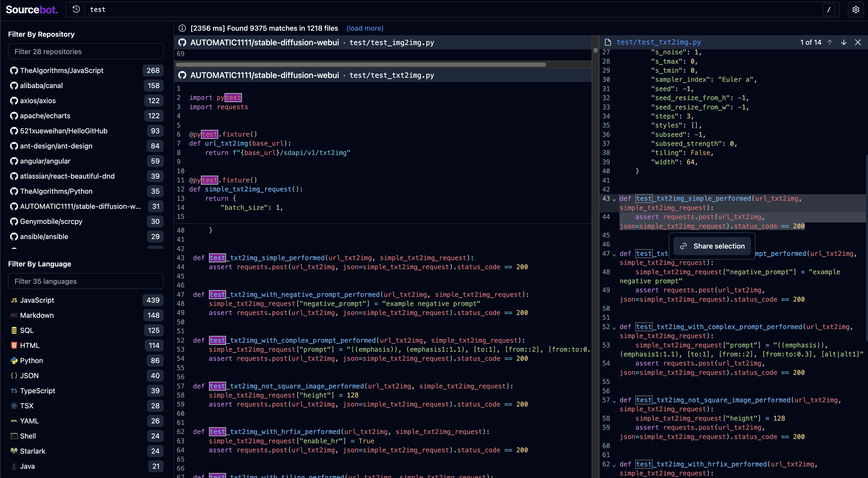Viewport: 868px width, 478px height.
Task: Click the link icon in Share selection
Action: coord(683,246)
